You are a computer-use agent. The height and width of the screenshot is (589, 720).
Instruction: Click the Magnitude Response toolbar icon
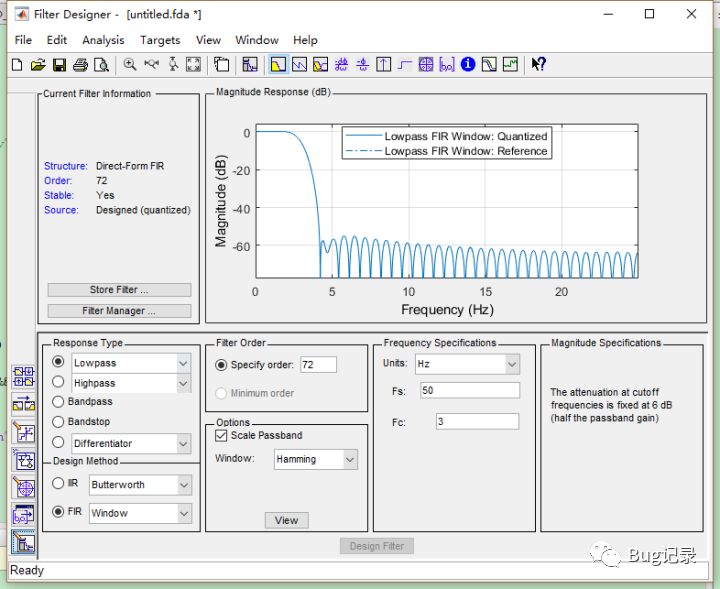277,65
